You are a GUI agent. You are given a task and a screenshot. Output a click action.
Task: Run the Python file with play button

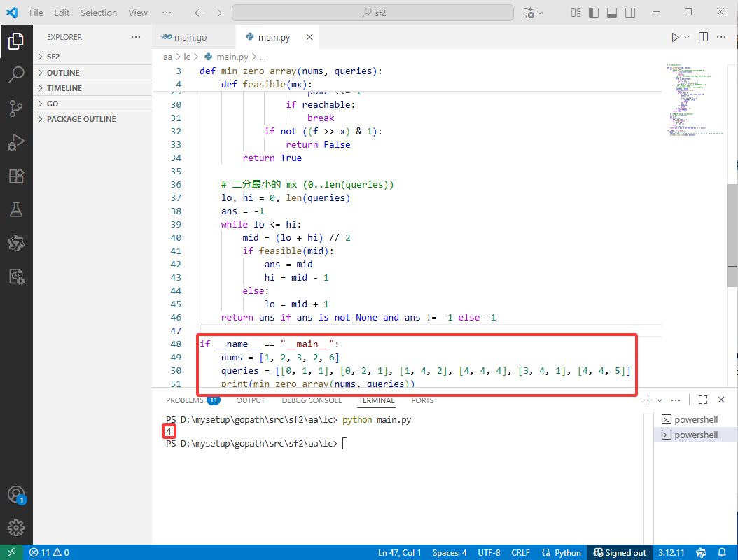[675, 37]
